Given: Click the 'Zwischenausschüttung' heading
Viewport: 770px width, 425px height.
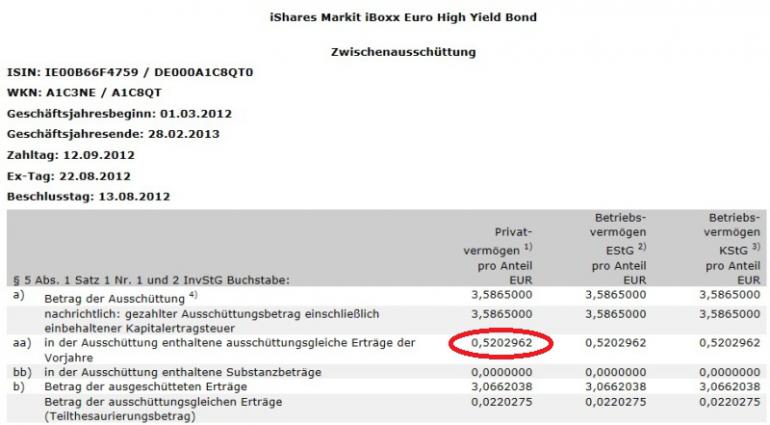Looking at the screenshot, I should pyautogui.click(x=403, y=52).
